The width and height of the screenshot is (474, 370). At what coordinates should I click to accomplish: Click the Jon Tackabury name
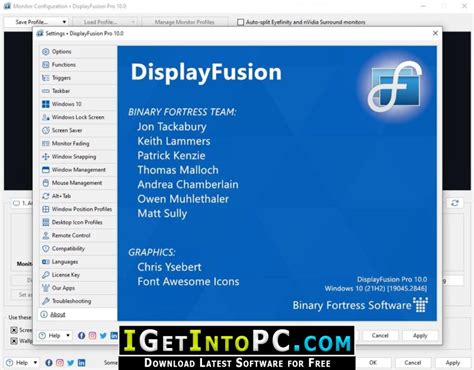point(172,127)
